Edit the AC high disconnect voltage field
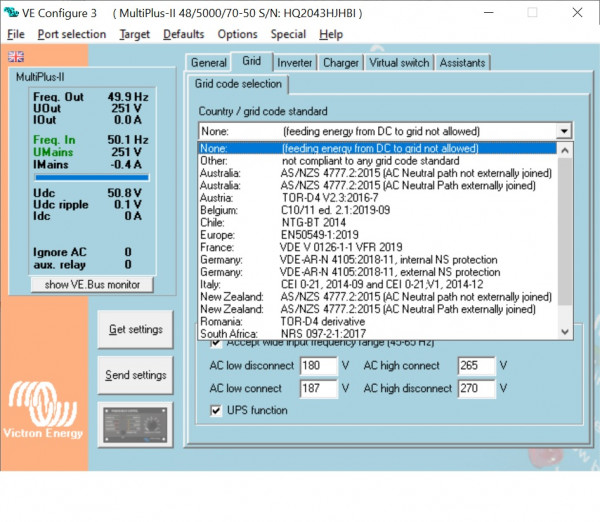Screen dimensions: 600x522 [x=476, y=388]
